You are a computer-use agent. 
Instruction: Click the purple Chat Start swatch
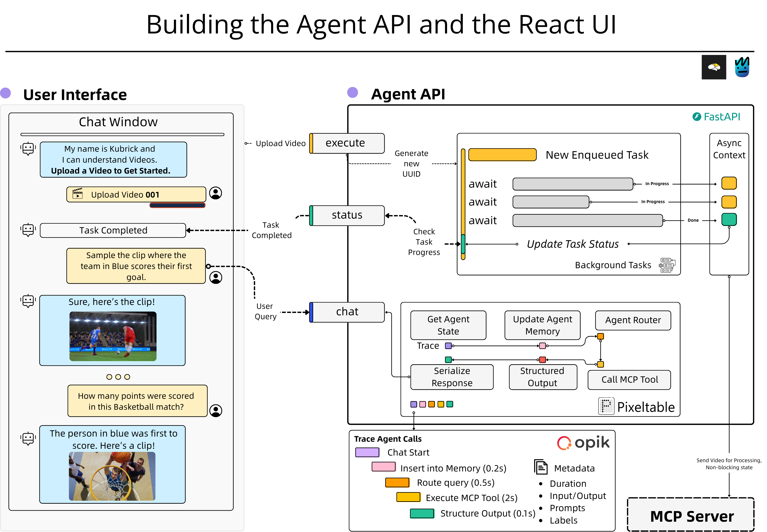coord(367,452)
